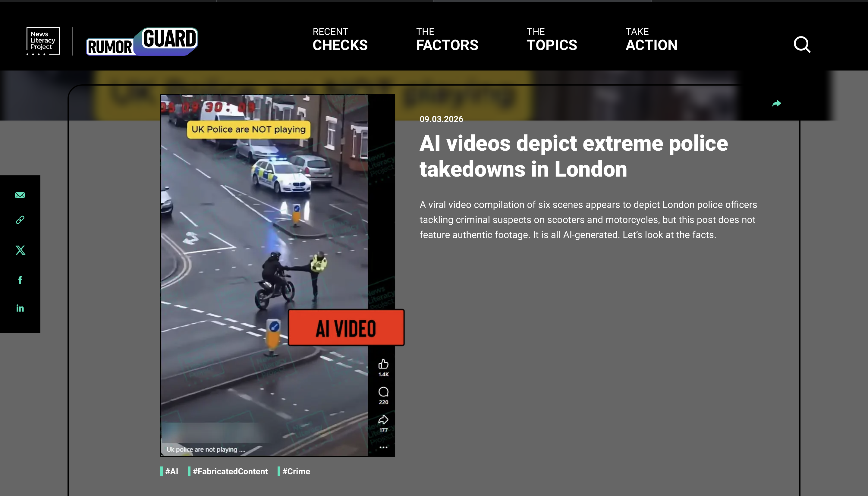Open The Topics menu
This screenshot has height=496, width=868.
552,39
